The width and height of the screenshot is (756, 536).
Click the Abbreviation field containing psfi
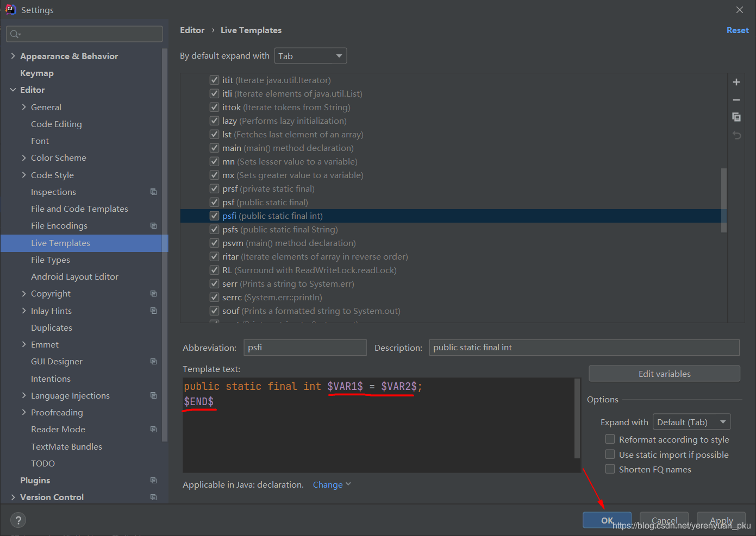click(x=305, y=348)
